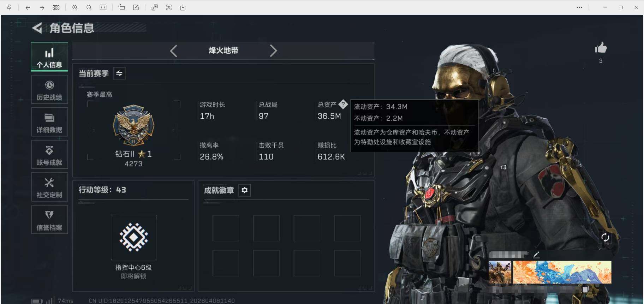Click the 行动等级: 43 heading
This screenshot has width=644, height=304.
click(102, 190)
